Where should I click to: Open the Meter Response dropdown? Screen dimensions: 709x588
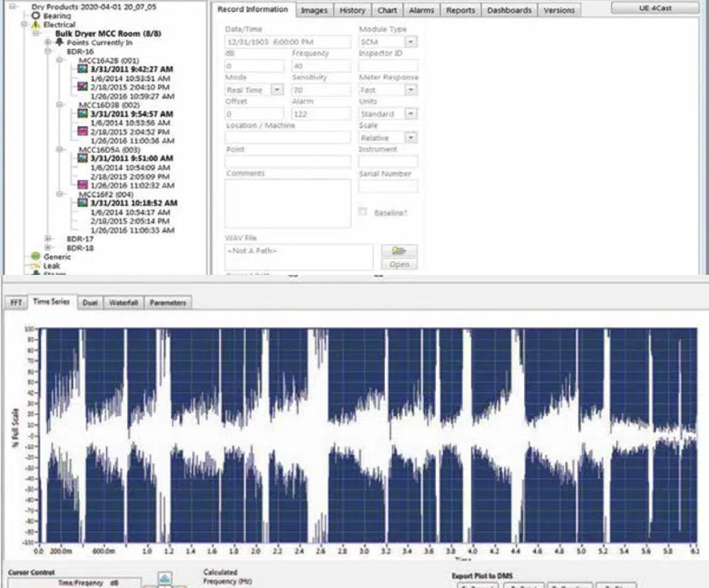coord(411,90)
